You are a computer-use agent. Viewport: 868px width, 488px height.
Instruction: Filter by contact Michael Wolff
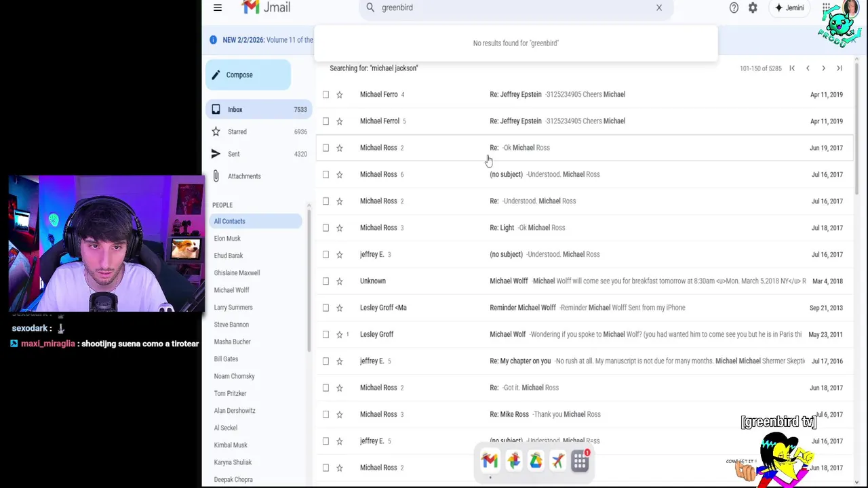coord(231,290)
